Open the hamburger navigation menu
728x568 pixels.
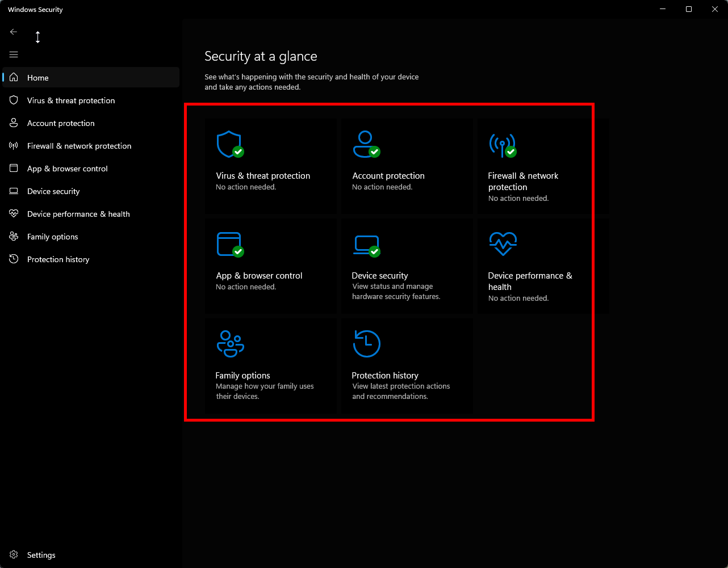14,54
